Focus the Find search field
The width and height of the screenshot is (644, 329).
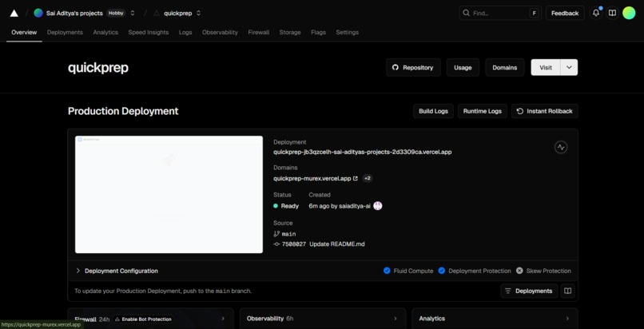(500, 13)
